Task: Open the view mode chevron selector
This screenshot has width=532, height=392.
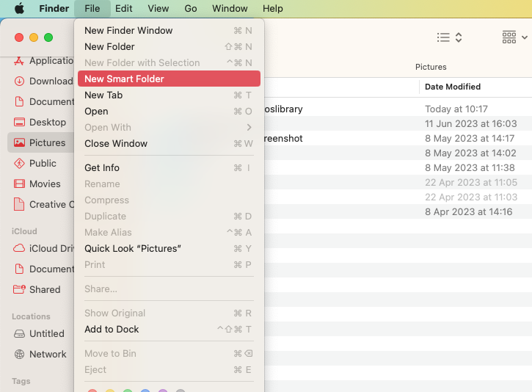Action: pyautogui.click(x=459, y=37)
